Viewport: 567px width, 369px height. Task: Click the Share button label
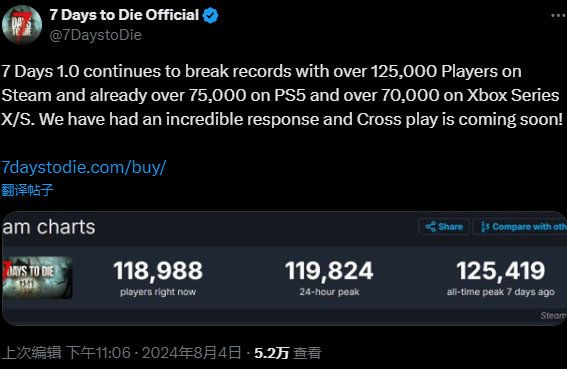[x=450, y=227]
